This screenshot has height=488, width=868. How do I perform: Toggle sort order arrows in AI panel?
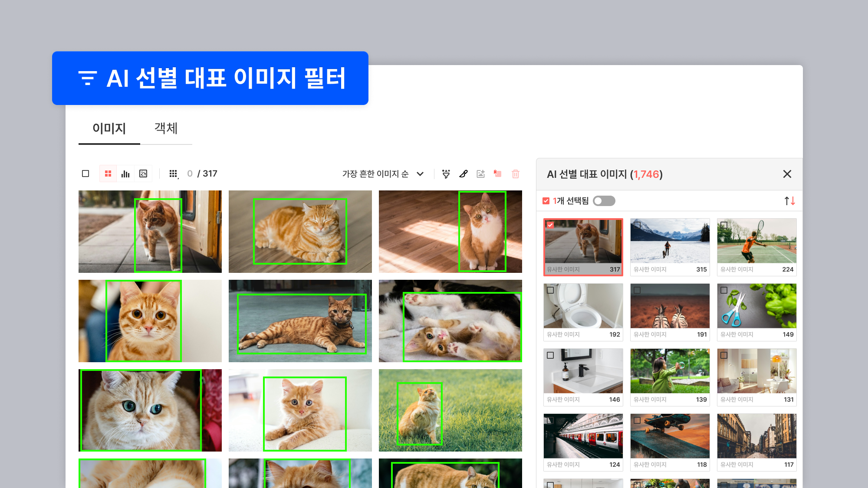(789, 201)
